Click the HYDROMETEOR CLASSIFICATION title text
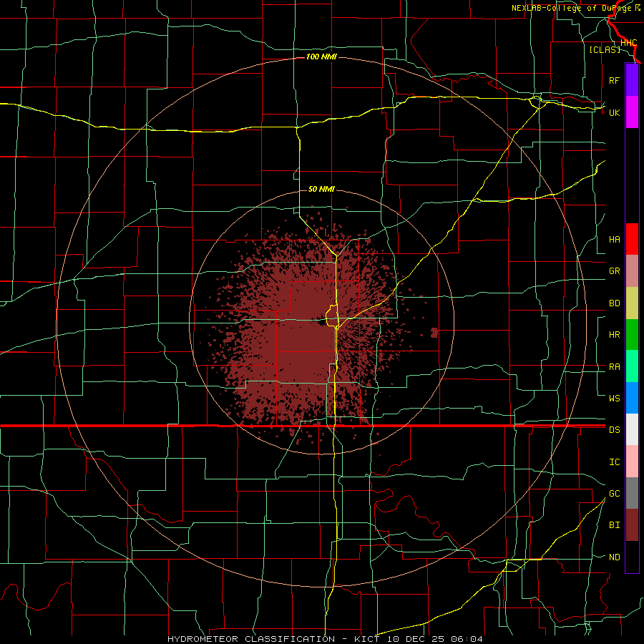The height and width of the screenshot is (644, 644). (x=251, y=639)
